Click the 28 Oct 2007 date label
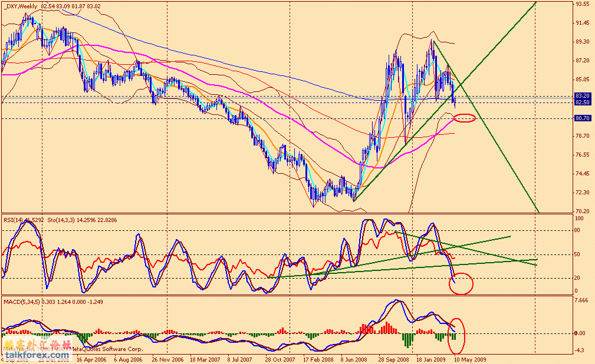 (280, 359)
